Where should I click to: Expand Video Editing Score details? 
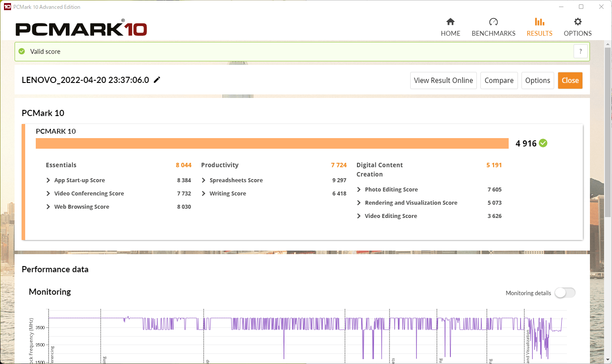click(x=359, y=216)
